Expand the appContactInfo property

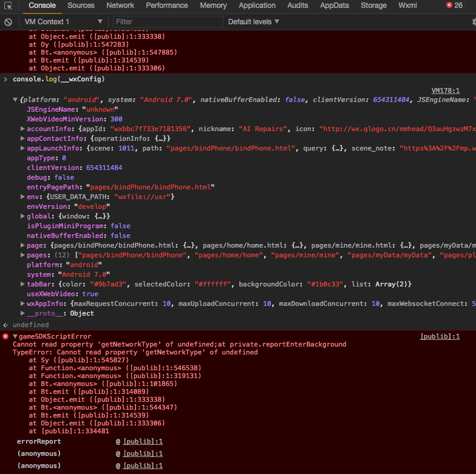pyautogui.click(x=22, y=138)
